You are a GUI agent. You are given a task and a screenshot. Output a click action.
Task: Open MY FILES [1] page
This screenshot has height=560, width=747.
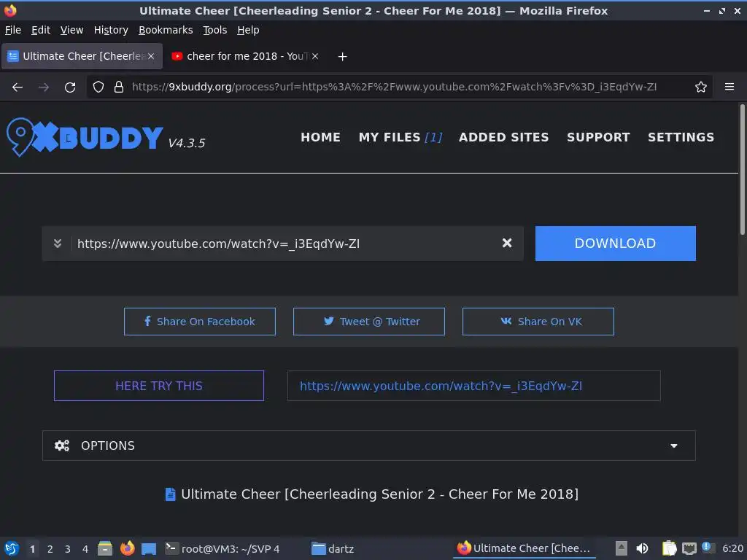tap(400, 137)
